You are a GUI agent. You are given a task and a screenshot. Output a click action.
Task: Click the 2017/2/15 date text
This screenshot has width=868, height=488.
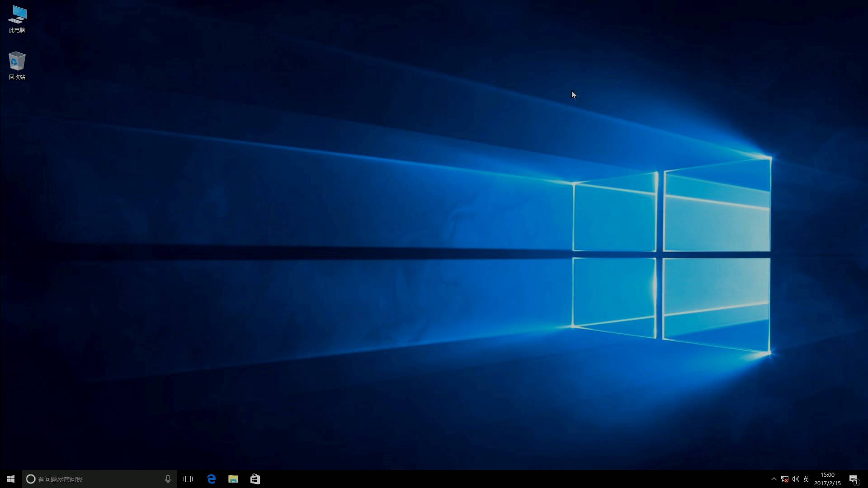click(827, 483)
